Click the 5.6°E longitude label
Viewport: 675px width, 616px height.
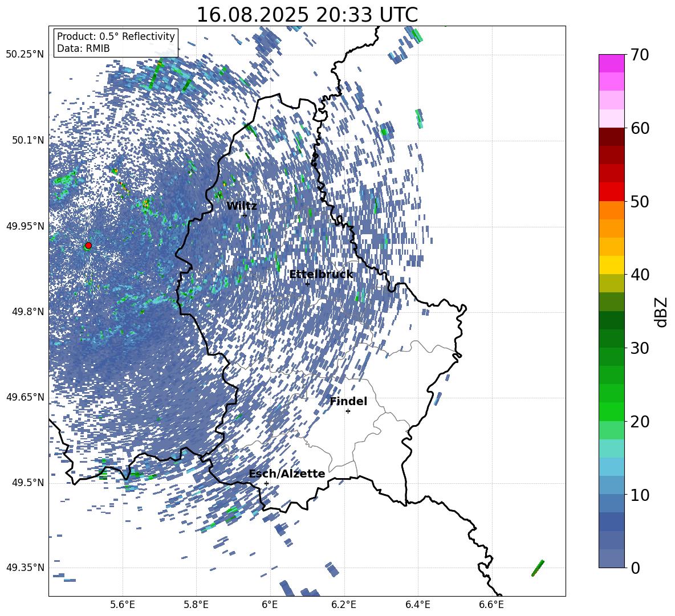click(x=123, y=605)
